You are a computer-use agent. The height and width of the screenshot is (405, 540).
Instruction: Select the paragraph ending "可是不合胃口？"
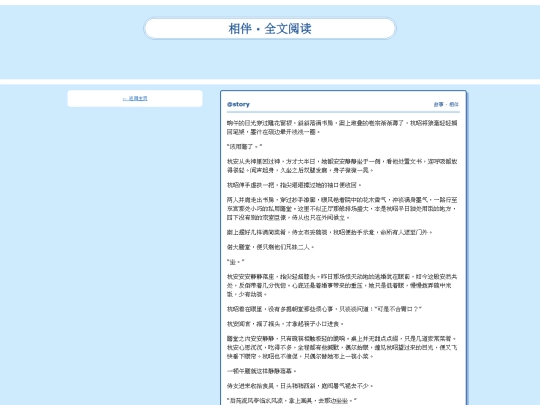pyautogui.click(x=324, y=309)
